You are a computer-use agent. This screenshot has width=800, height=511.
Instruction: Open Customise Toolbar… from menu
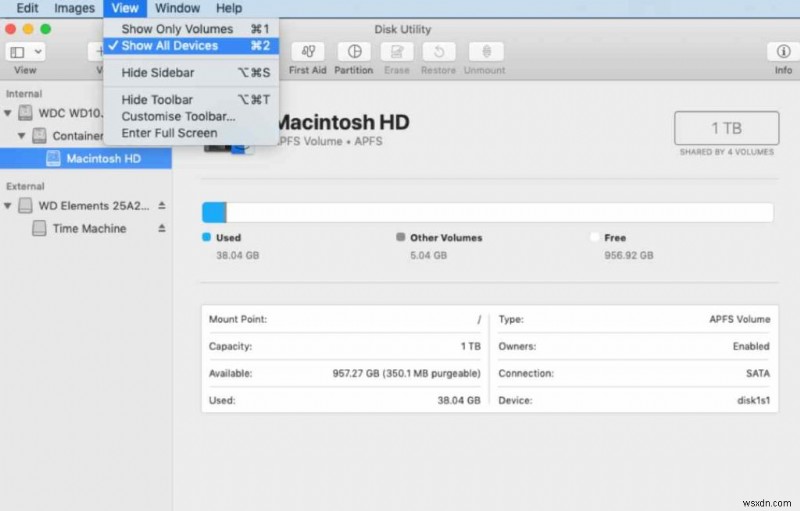[191, 116]
